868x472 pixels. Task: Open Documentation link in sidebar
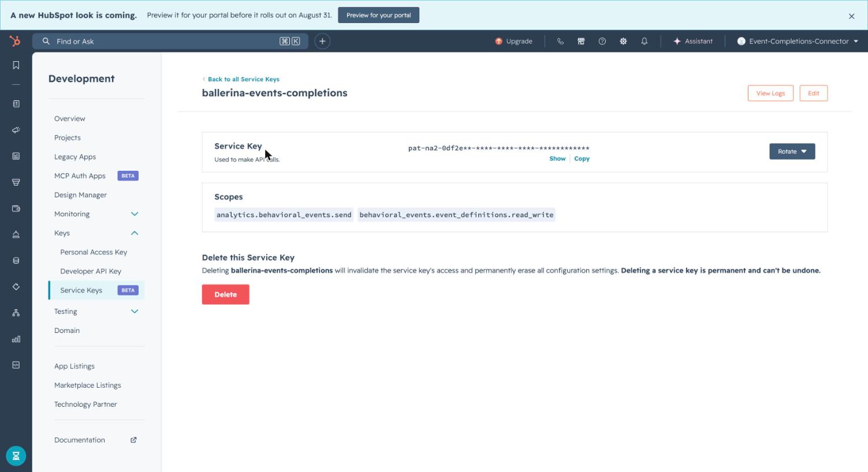(80, 440)
